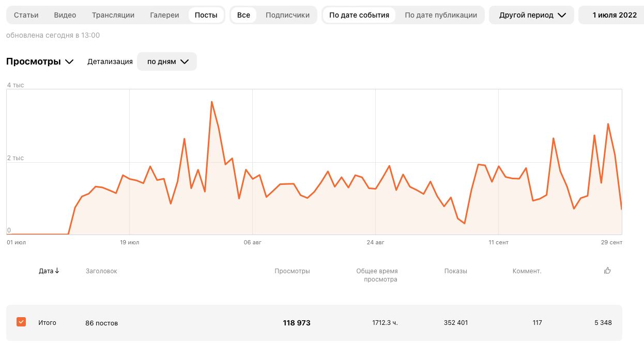The width and height of the screenshot is (644, 344).
Task: Switch filter to Подписчики
Action: [x=287, y=15]
